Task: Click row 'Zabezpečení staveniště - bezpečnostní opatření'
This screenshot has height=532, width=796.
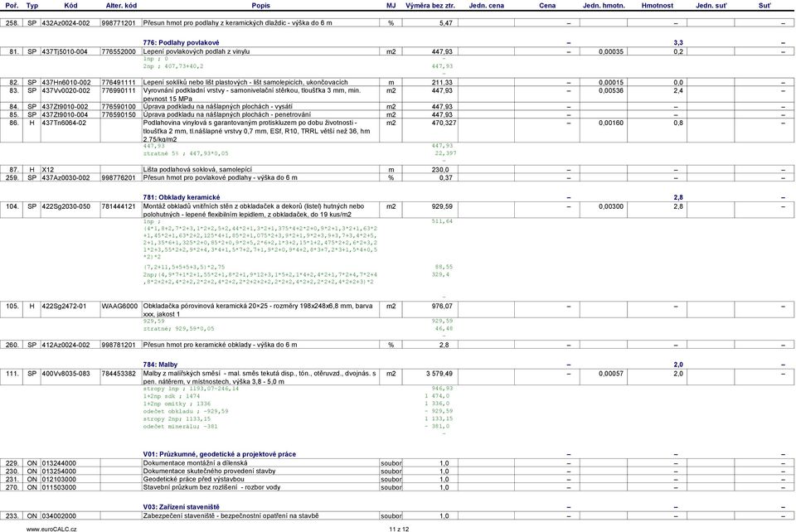Action: tap(397, 515)
